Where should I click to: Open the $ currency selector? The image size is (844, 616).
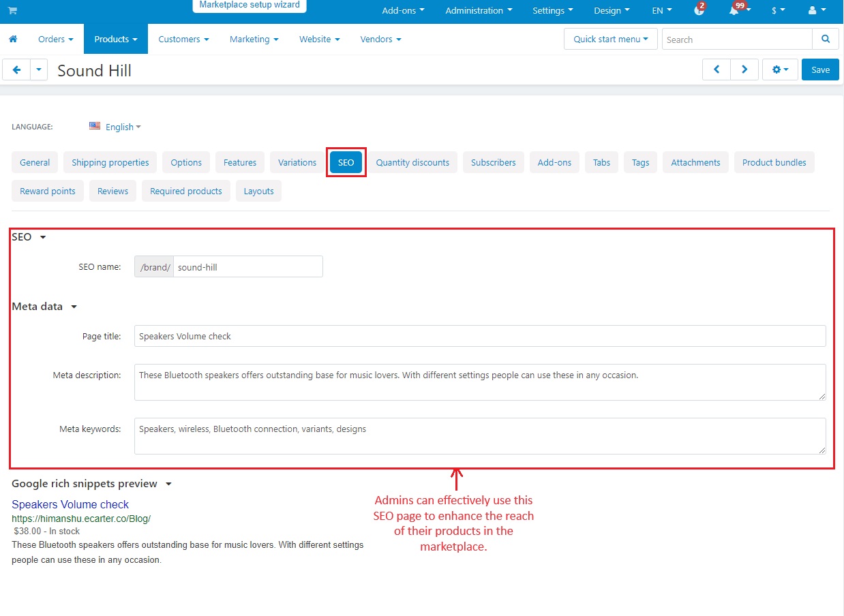coord(778,10)
